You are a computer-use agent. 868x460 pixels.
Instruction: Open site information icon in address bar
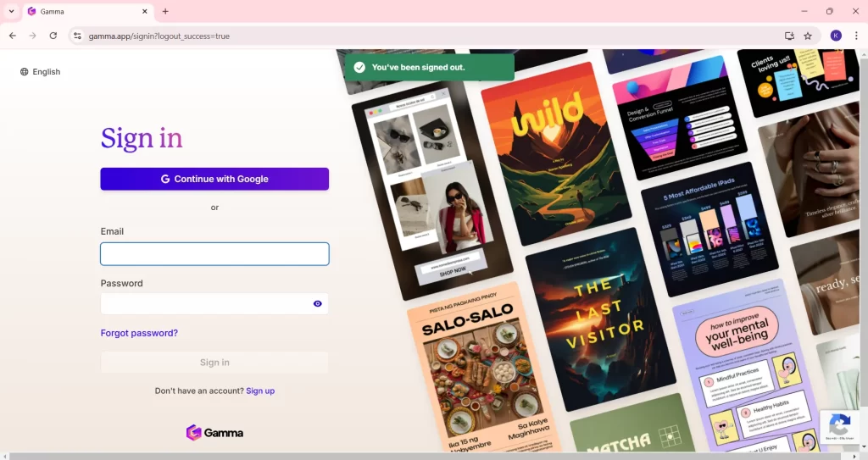pos(77,36)
